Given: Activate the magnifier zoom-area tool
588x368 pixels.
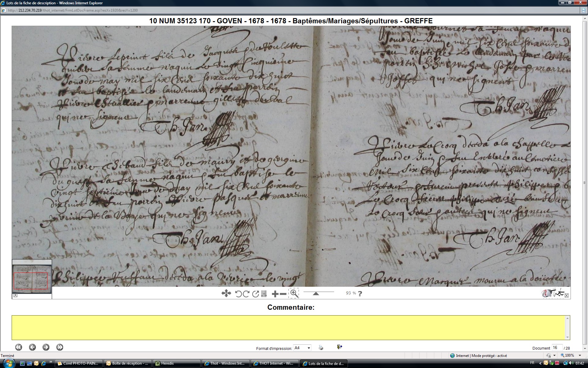Looking at the screenshot, I should [294, 293].
